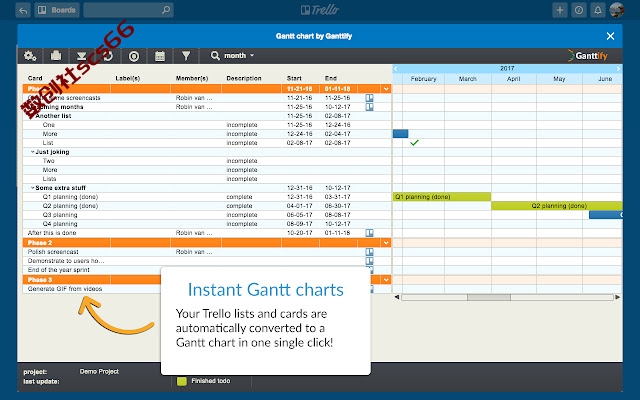The image size is (640, 400).
Task: Click the green checkmark milestone in List row
Action: click(x=414, y=142)
